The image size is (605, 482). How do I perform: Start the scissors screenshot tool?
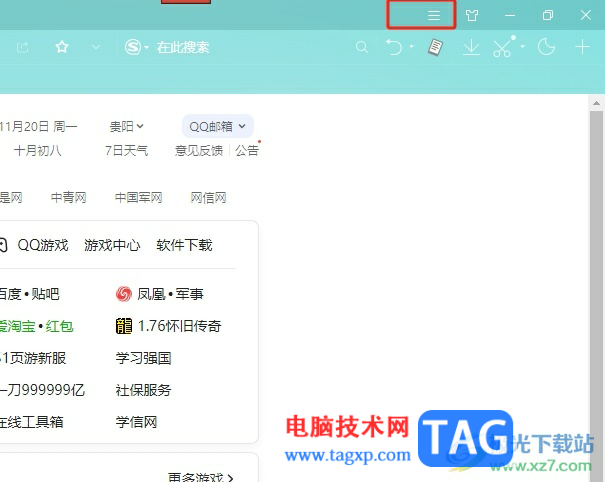pyautogui.click(x=504, y=47)
